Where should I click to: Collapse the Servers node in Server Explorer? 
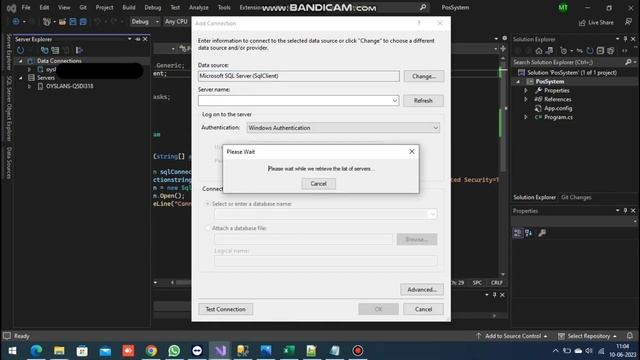pos(21,78)
